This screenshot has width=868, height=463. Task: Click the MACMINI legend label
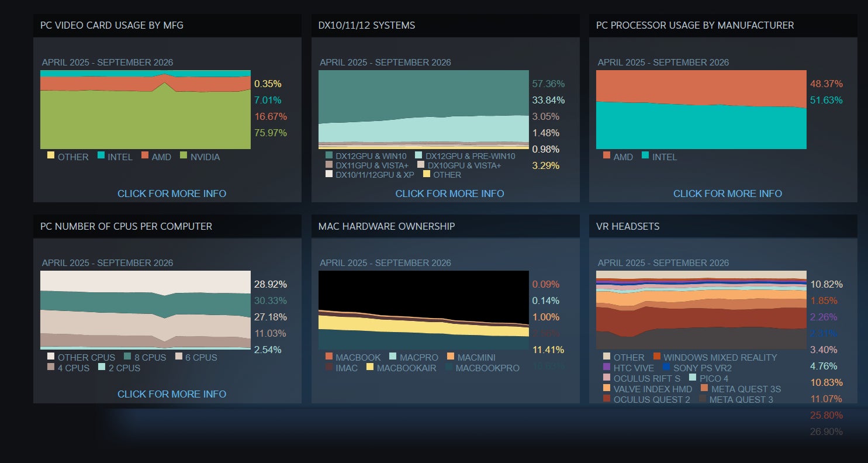(476, 357)
